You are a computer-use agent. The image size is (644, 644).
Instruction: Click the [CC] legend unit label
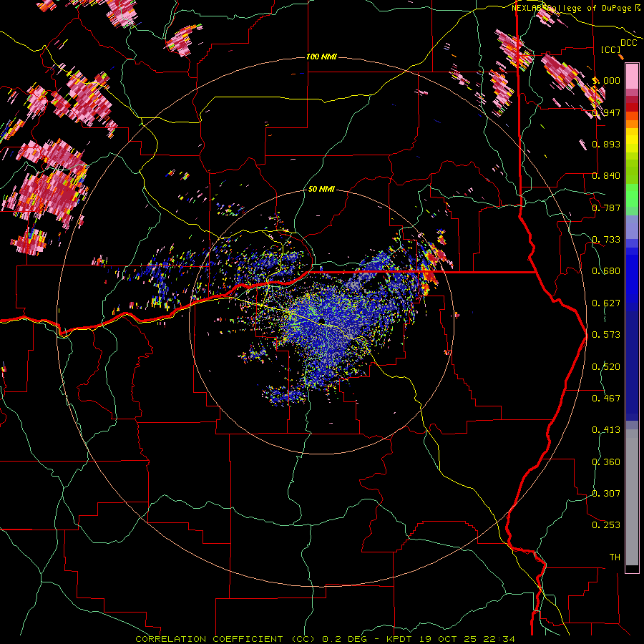tap(611, 49)
